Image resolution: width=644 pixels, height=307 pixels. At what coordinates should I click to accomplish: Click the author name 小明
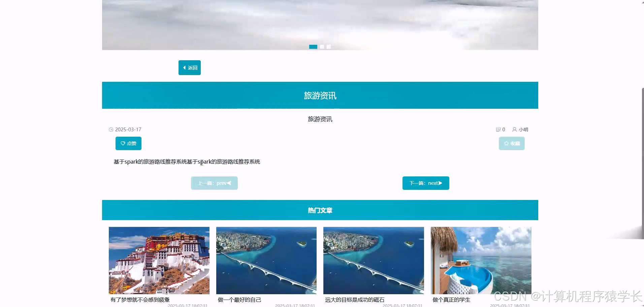(523, 130)
